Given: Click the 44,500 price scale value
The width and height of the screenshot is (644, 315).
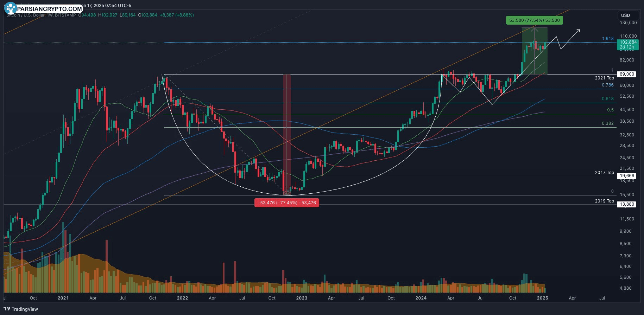Looking at the screenshot, I should pos(627,110).
